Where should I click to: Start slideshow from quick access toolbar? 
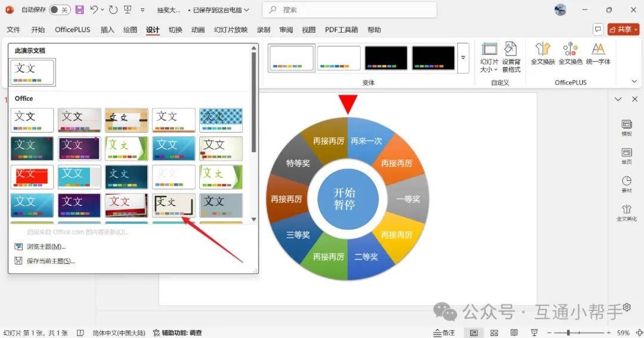pyautogui.click(x=128, y=10)
